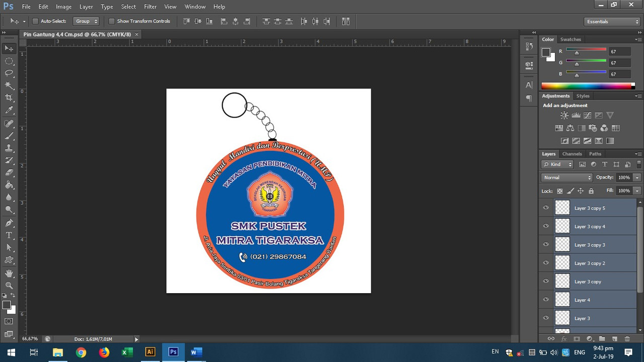Toggle visibility of Layer 4
Image resolution: width=644 pixels, height=362 pixels.
tap(546, 300)
